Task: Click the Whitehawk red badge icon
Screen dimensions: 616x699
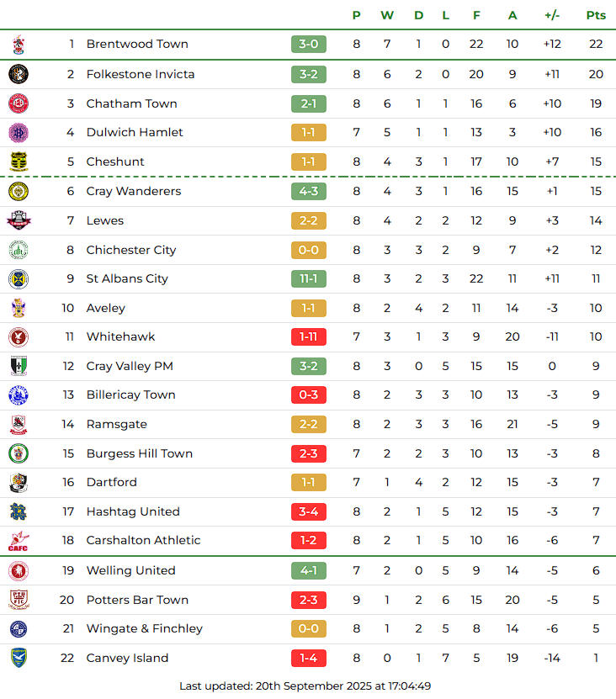Action: click(x=19, y=336)
